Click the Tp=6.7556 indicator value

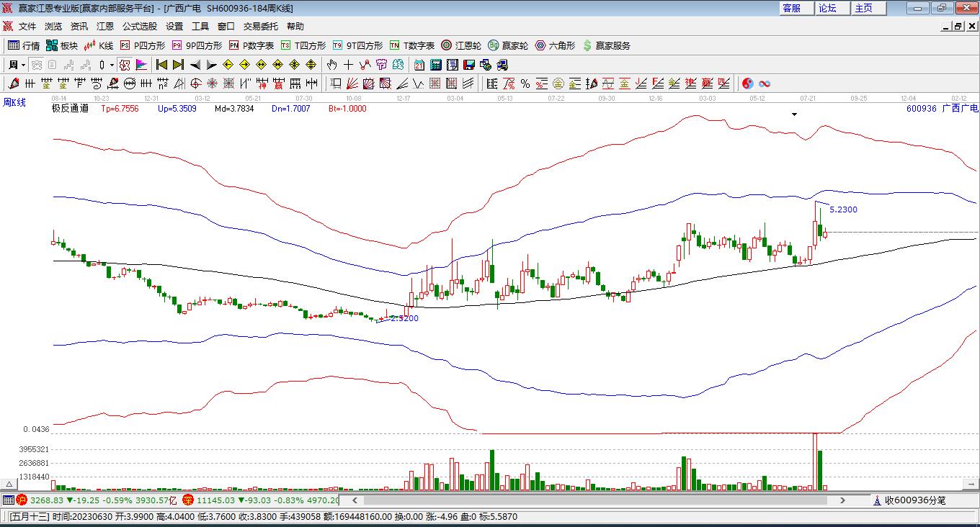120,109
